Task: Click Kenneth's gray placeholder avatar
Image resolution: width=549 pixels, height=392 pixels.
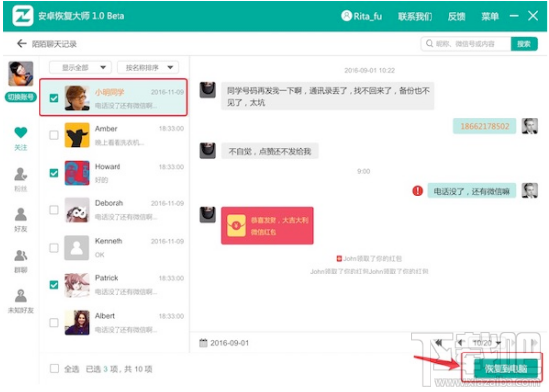Action: coord(77,248)
